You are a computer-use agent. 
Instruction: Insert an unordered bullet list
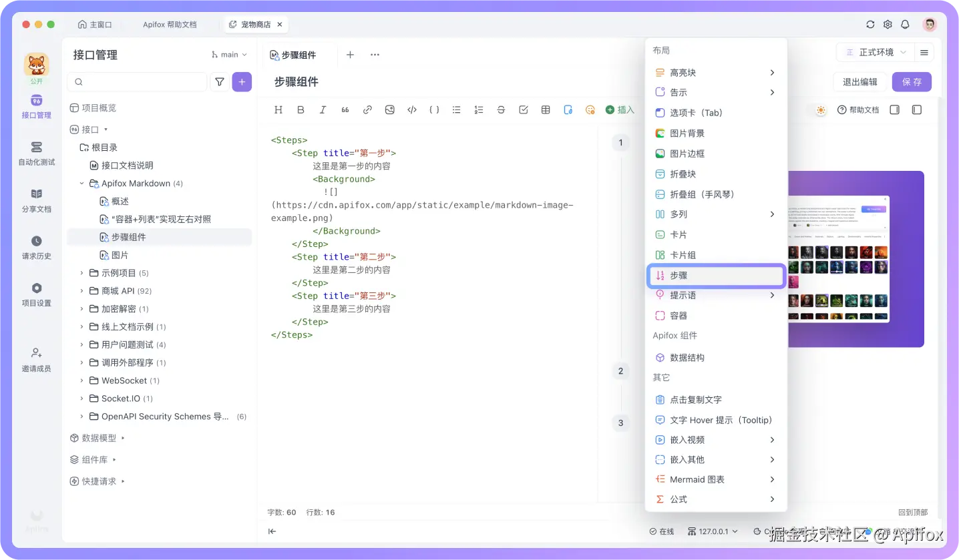[x=456, y=110]
